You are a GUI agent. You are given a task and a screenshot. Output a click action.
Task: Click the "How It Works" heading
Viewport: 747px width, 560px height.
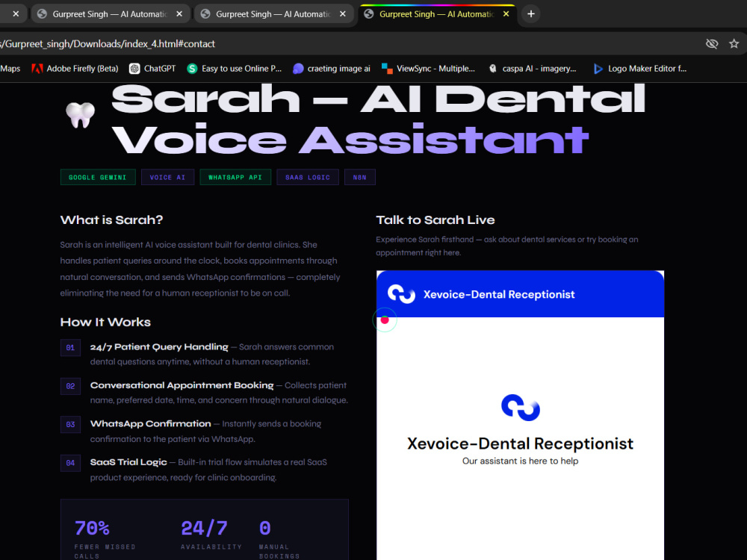(105, 323)
